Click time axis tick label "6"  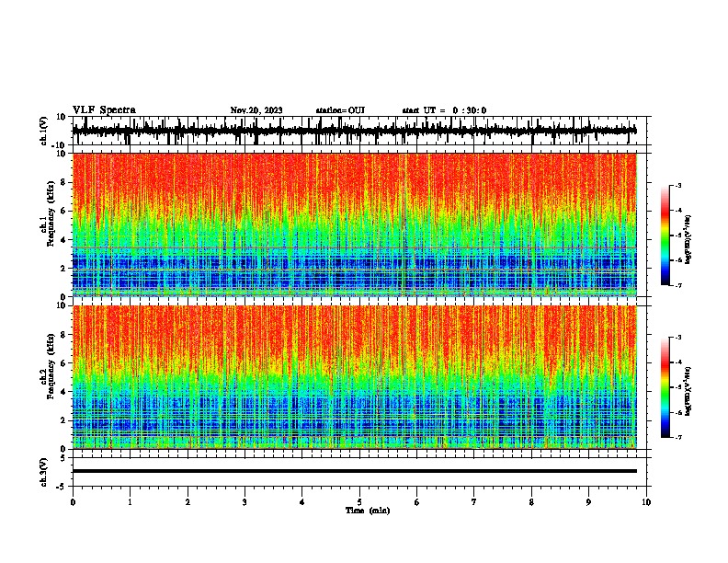click(x=417, y=502)
